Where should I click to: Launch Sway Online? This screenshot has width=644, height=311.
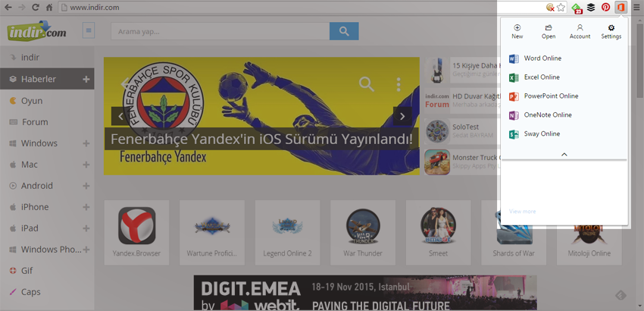(x=534, y=134)
